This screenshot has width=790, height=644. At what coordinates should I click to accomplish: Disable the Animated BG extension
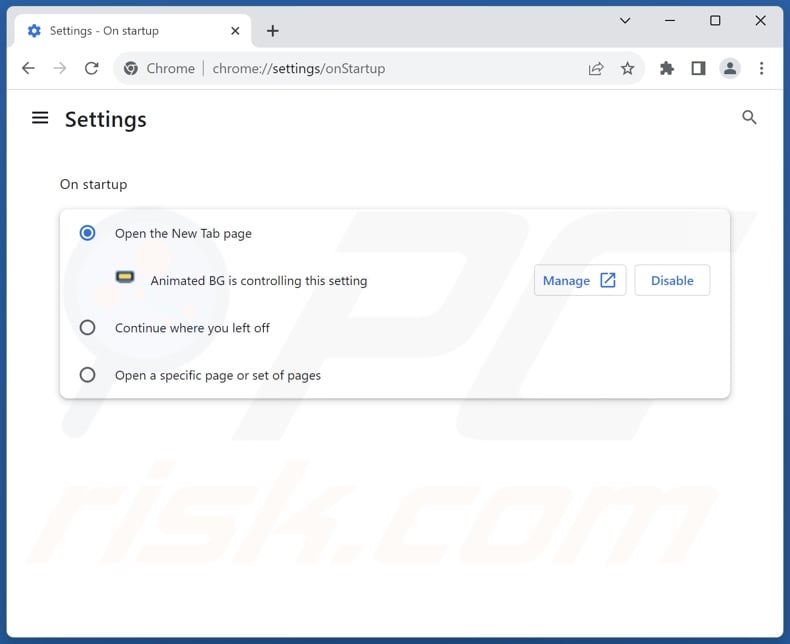tap(672, 280)
